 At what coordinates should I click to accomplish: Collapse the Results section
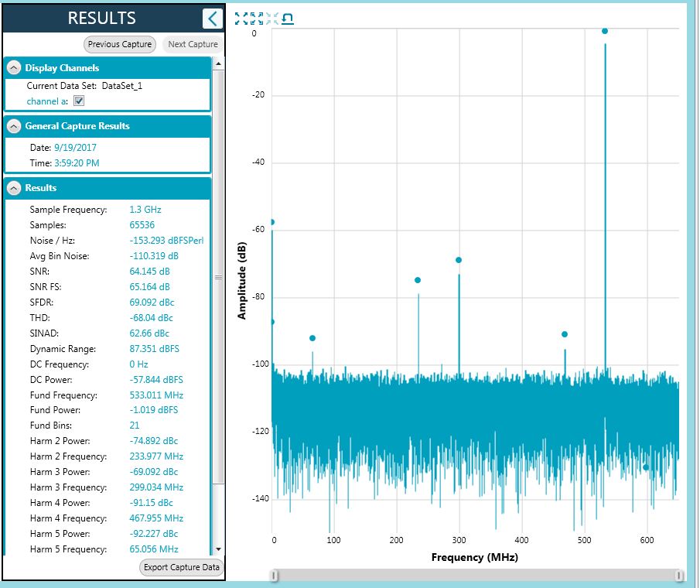pos(14,188)
